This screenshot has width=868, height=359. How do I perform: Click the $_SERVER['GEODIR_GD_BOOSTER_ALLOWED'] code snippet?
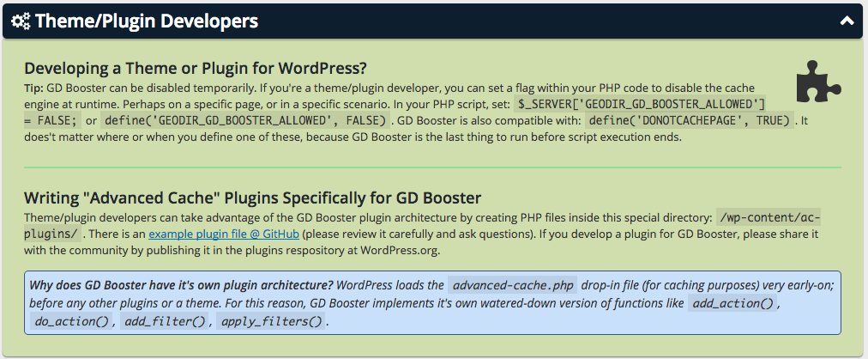click(x=641, y=104)
